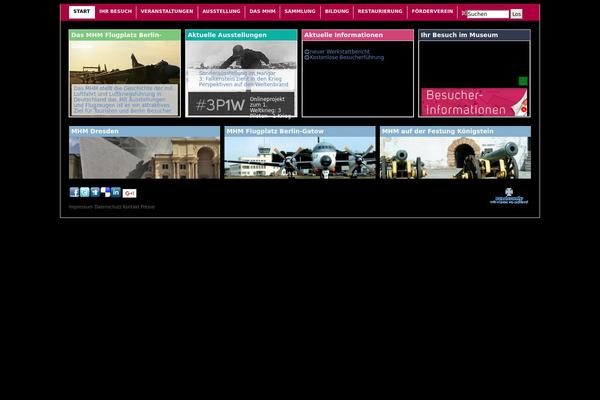Click the Google +1 button icon
Image resolution: width=600 pixels, height=400 pixels.
[129, 193]
